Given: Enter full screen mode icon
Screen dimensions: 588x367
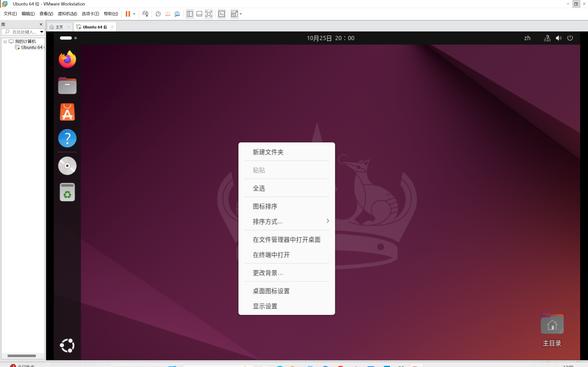Looking at the screenshot, I should point(209,14).
